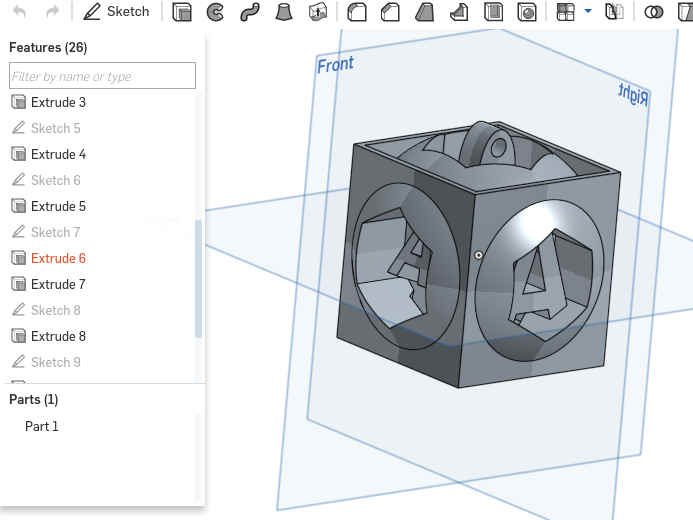Click the Sketch 5 pencil icon

(18, 128)
